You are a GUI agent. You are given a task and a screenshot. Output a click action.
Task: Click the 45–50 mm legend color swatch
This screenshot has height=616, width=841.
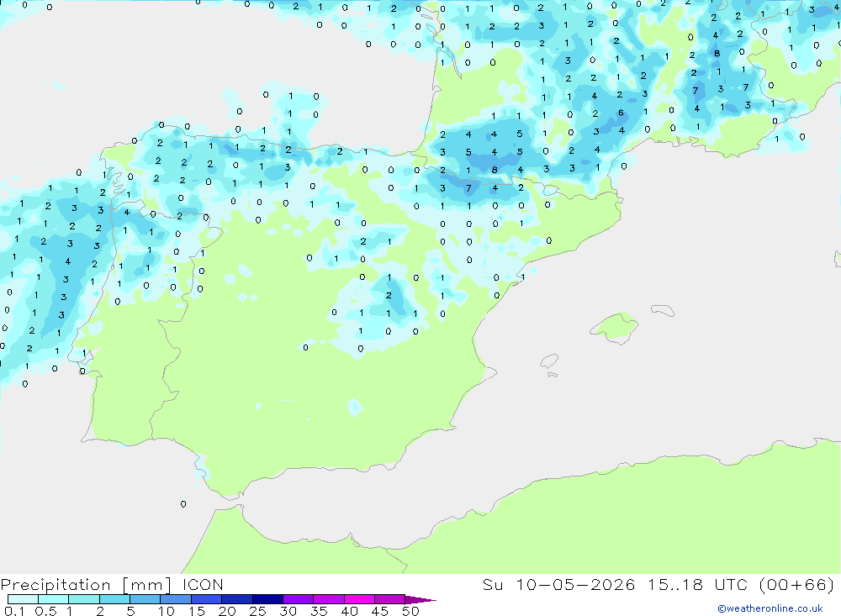click(389, 599)
